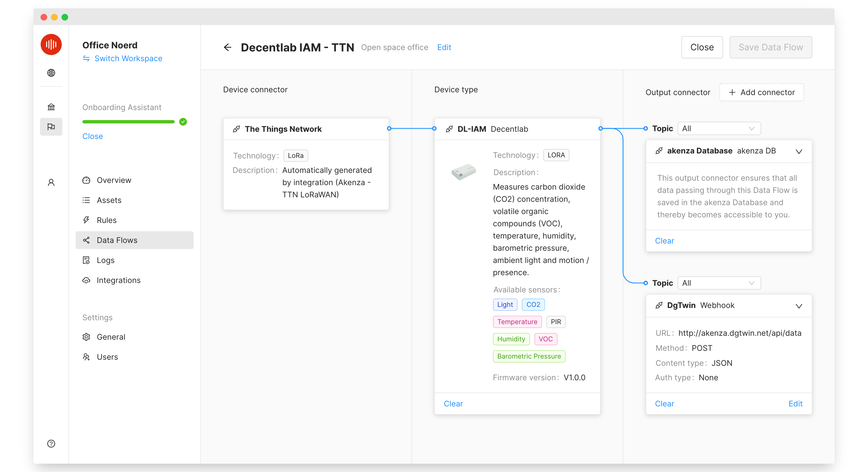Click the Things Network output connection node
868x472 pixels.
[x=389, y=128]
